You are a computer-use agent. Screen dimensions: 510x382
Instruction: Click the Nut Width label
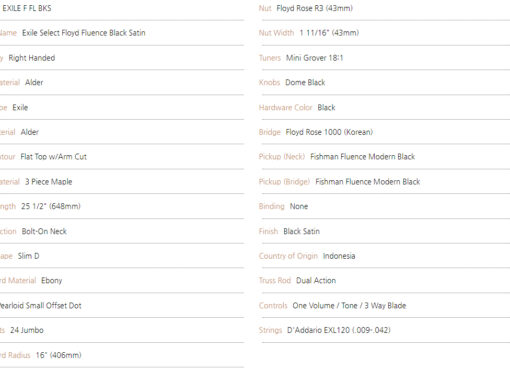pos(276,33)
